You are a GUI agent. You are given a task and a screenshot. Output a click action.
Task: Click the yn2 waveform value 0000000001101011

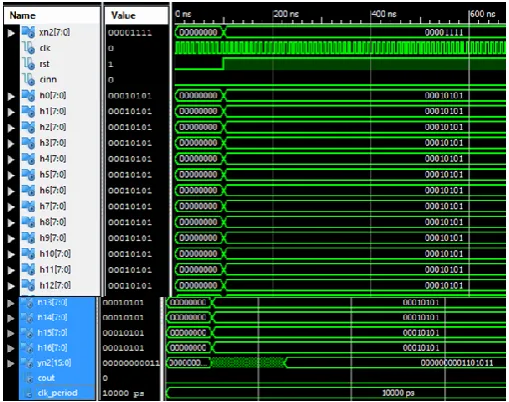pyautogui.click(x=457, y=363)
